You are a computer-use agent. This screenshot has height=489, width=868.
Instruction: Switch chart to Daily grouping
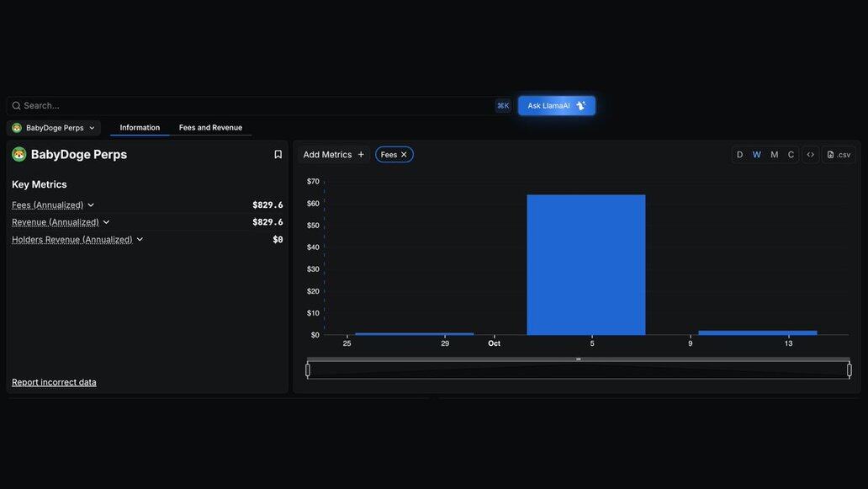(x=739, y=155)
